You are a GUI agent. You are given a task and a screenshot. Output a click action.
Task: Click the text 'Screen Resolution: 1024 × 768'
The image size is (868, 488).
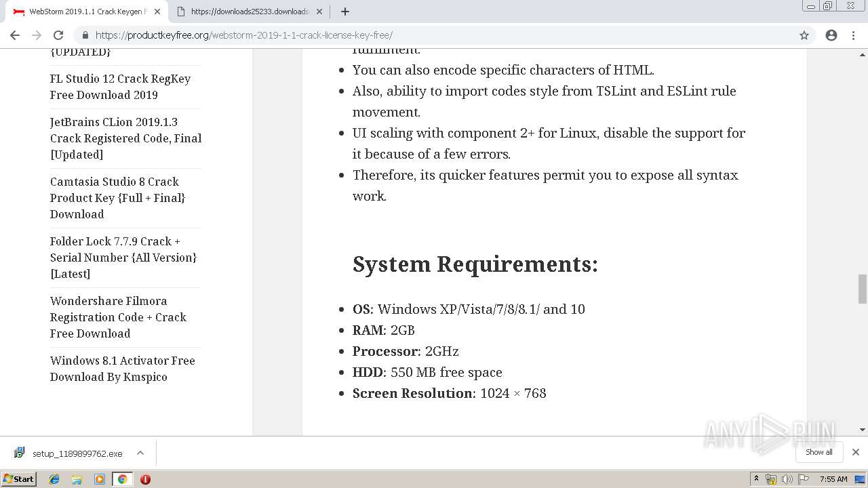[450, 393]
